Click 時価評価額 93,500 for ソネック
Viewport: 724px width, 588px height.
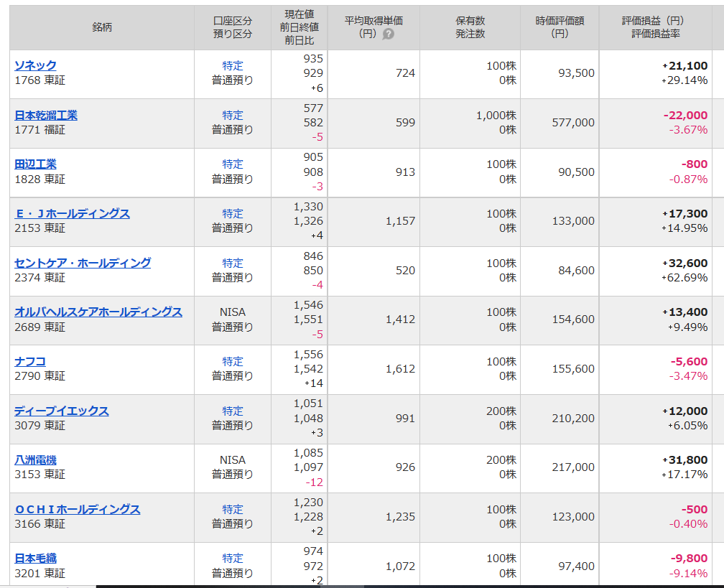576,73
